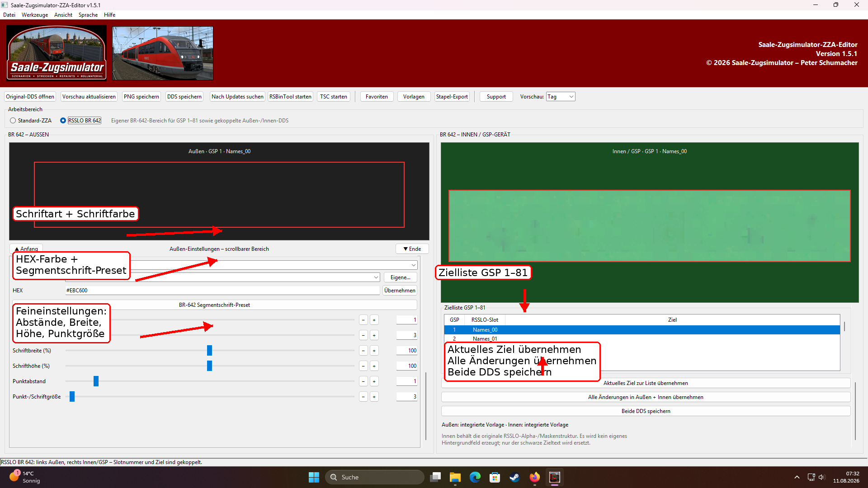Screen dimensions: 868x488
Task: Open the network tray icon
Action: 811,477
